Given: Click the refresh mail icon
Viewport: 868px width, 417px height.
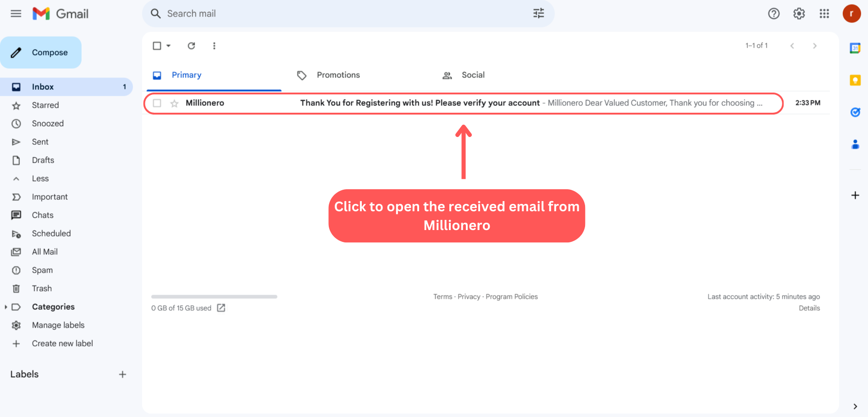Looking at the screenshot, I should (x=191, y=46).
